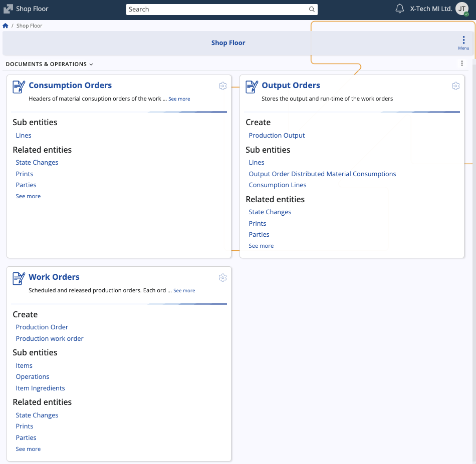Open Item Ingredients under Work Orders

(40, 388)
